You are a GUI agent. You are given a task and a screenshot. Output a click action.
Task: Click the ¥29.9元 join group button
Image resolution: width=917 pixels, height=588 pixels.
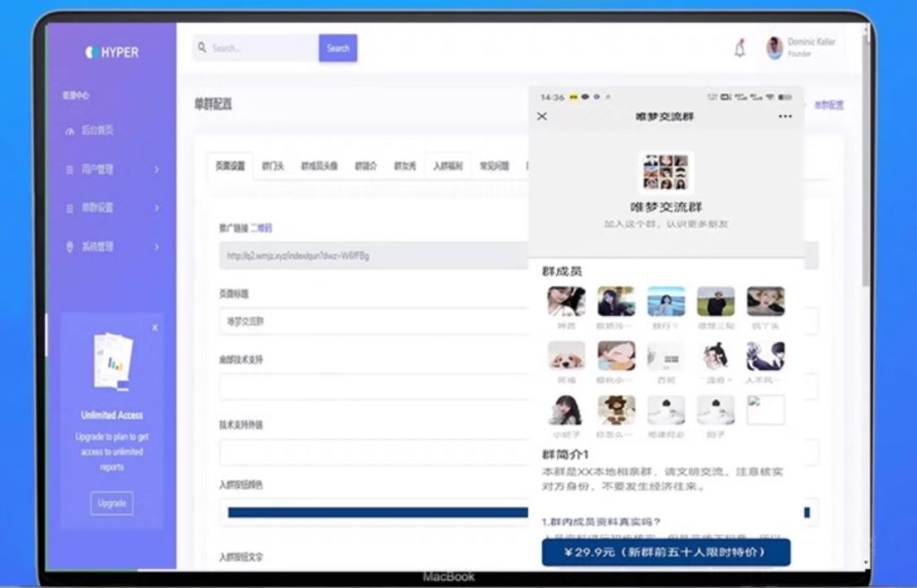pos(665,552)
